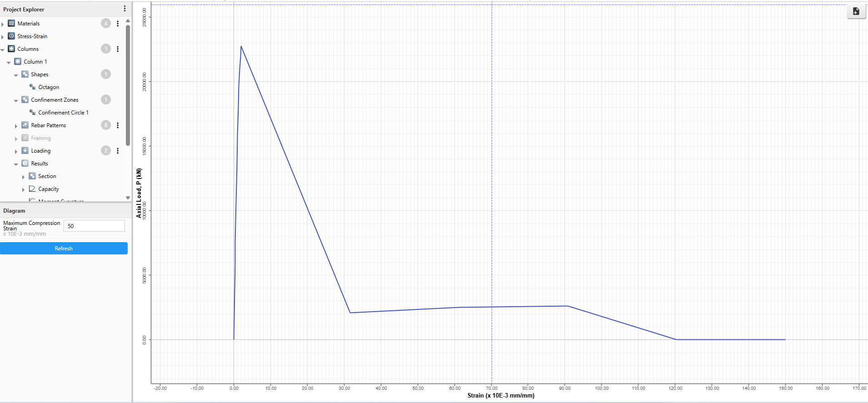The height and width of the screenshot is (403, 868).
Task: Open the Loading options kebab menu
Action: [118, 151]
